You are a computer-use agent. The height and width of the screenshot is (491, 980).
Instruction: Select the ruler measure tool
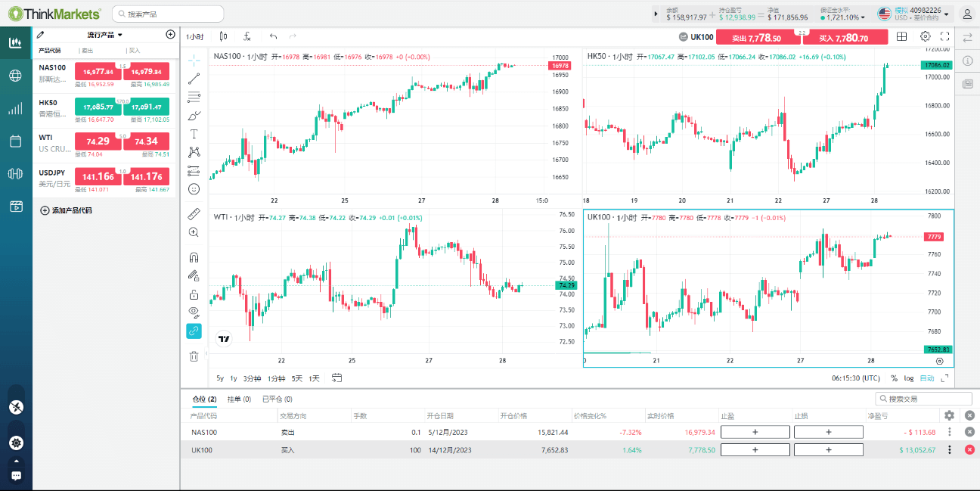(x=194, y=213)
